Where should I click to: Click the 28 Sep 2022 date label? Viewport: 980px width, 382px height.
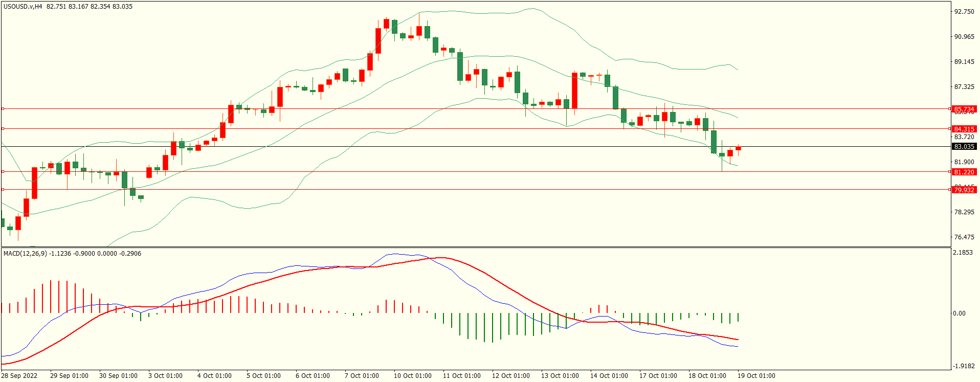point(19,376)
